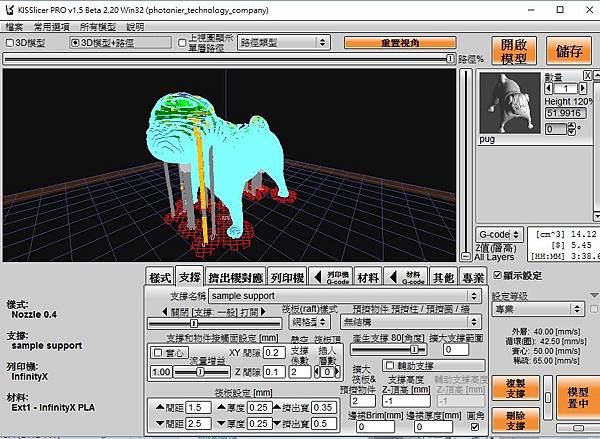The height and width of the screenshot is (439, 600).
Task: Open the 檔案 menu
Action: tap(14, 27)
